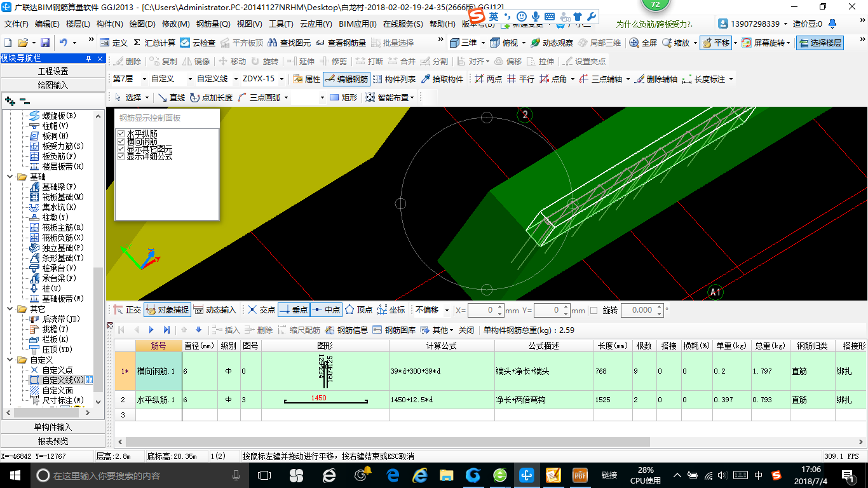Open 帮助(H) menu

[x=443, y=24]
